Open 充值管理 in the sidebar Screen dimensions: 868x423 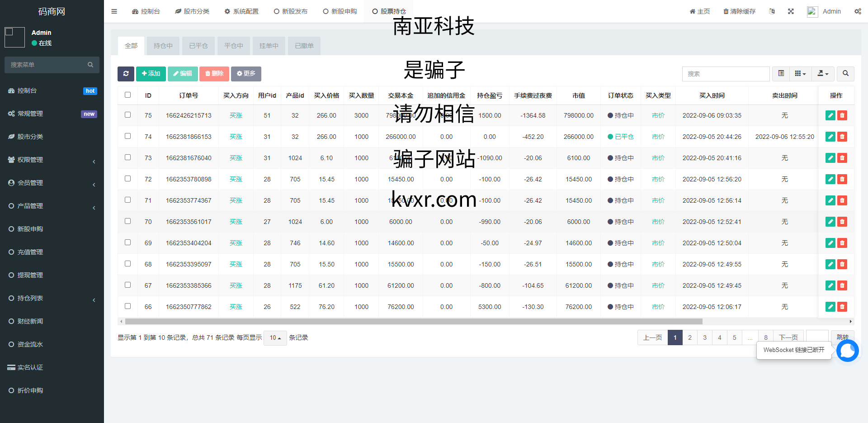point(52,252)
